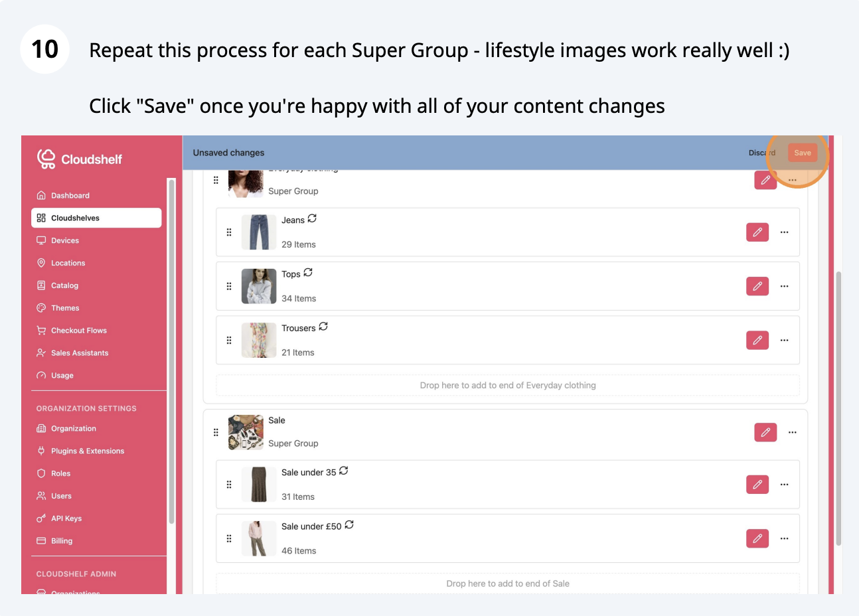Click the sync icon next to Sale under 35
The height and width of the screenshot is (616, 859).
[344, 471]
